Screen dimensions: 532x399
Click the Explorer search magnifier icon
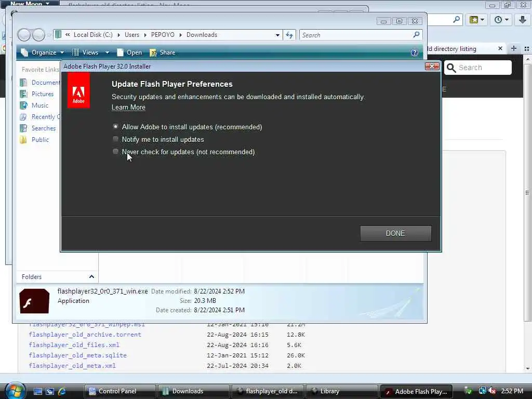pyautogui.click(x=416, y=35)
